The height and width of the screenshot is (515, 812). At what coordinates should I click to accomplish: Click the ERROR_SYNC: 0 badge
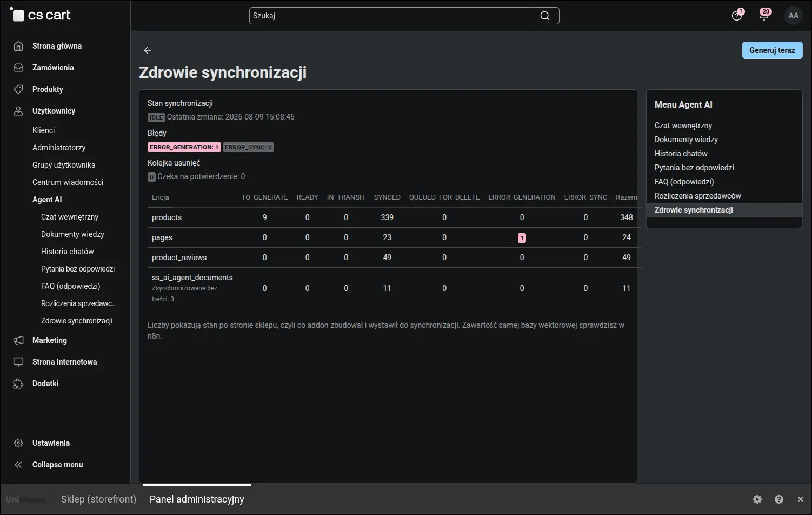(x=249, y=147)
